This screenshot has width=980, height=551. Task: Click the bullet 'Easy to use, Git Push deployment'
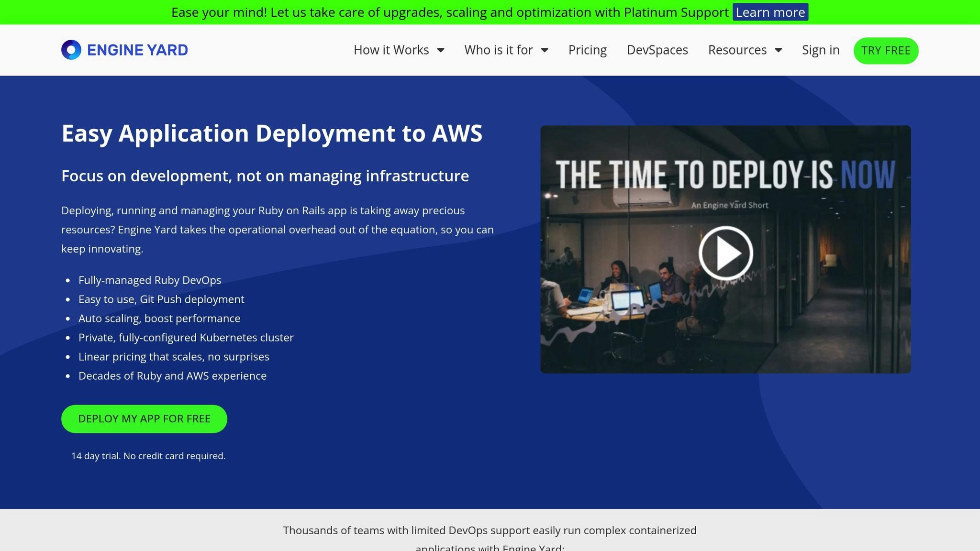pyautogui.click(x=161, y=299)
